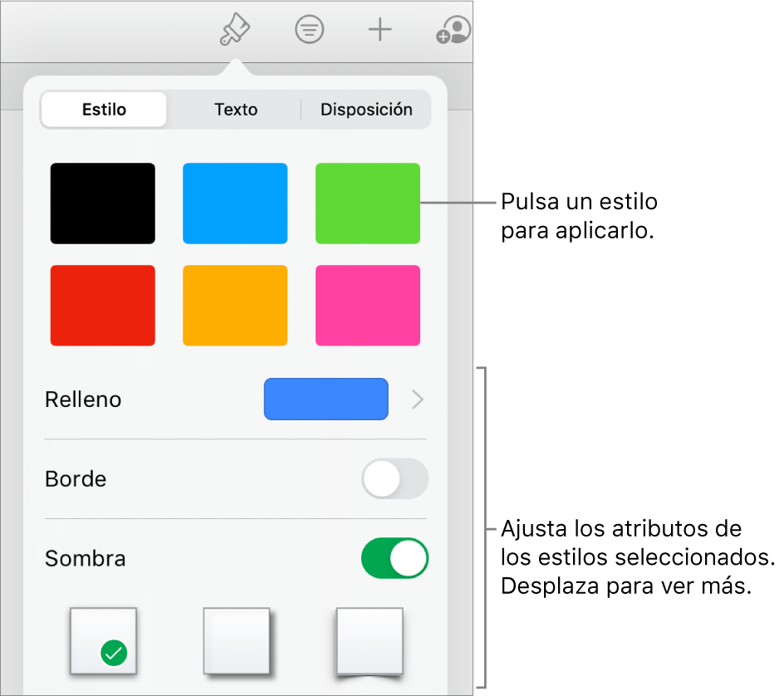784x696 pixels.
Task: Select the first shadow style with checkmark
Action: [x=103, y=641]
